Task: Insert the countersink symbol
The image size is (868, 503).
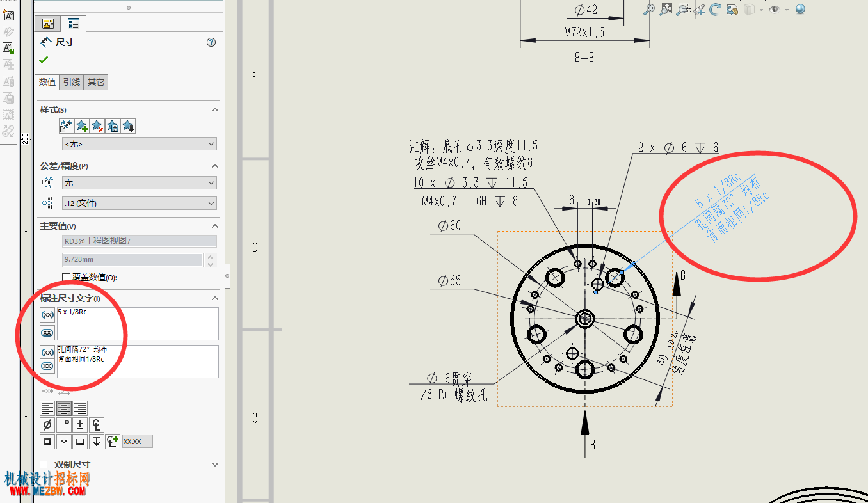Action: pyautogui.click(x=64, y=442)
